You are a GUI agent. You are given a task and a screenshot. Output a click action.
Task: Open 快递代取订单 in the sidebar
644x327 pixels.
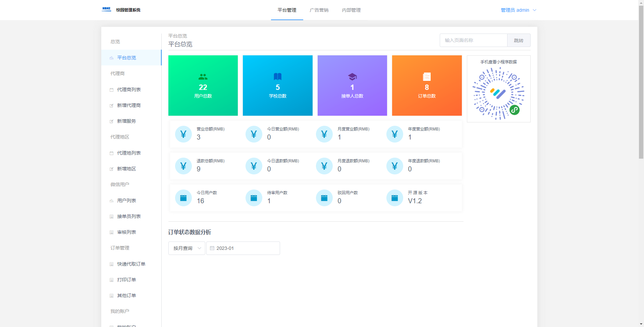(131, 264)
